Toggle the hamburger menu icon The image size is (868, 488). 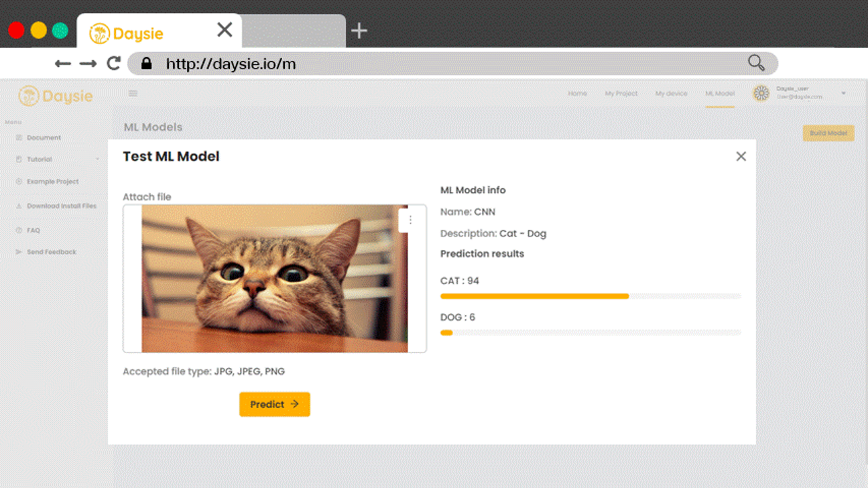click(x=133, y=94)
